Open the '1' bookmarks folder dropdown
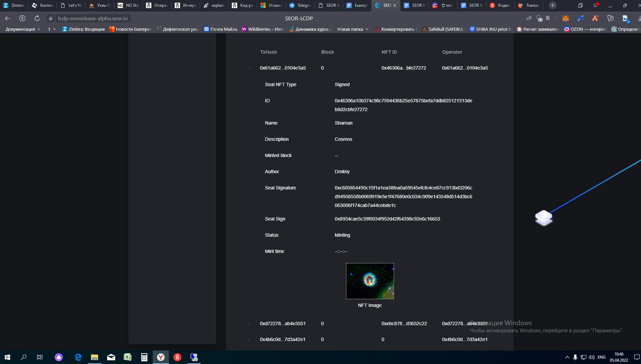The width and height of the screenshot is (641, 364). click(x=52, y=29)
